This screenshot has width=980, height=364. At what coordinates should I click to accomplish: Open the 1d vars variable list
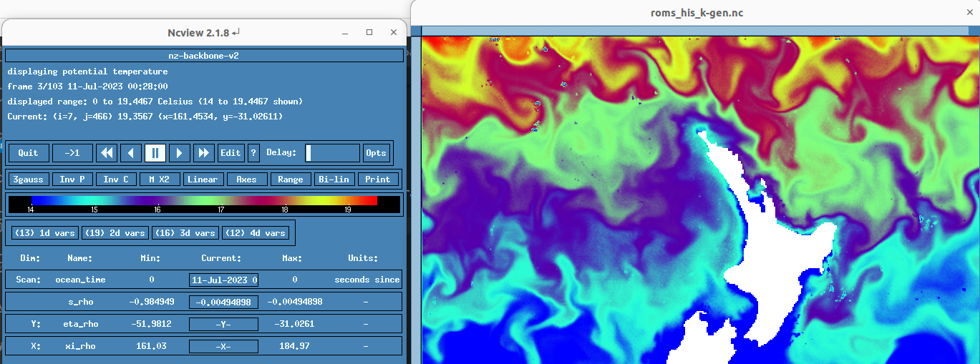pos(44,233)
